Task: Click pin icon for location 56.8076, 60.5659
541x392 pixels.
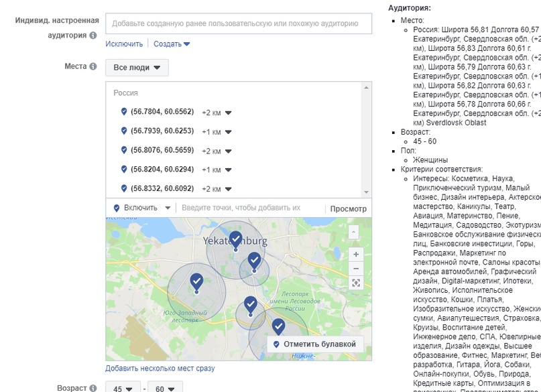Action: click(x=124, y=150)
